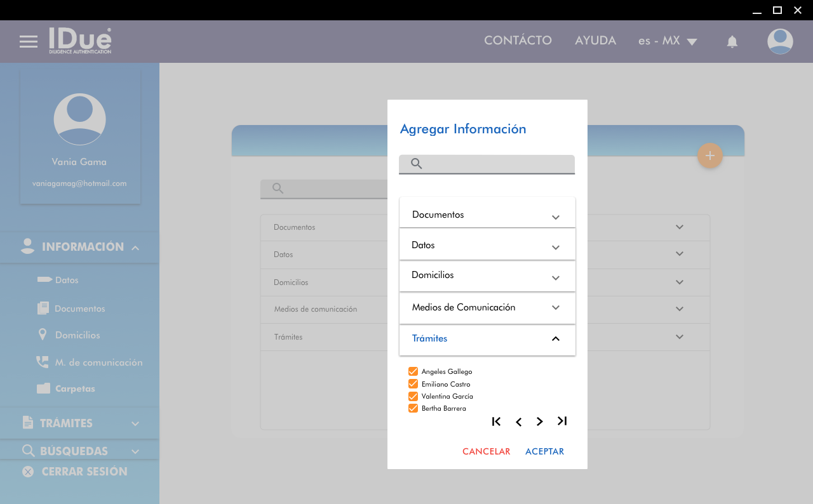Open the AYUDA menu item

pyautogui.click(x=595, y=41)
